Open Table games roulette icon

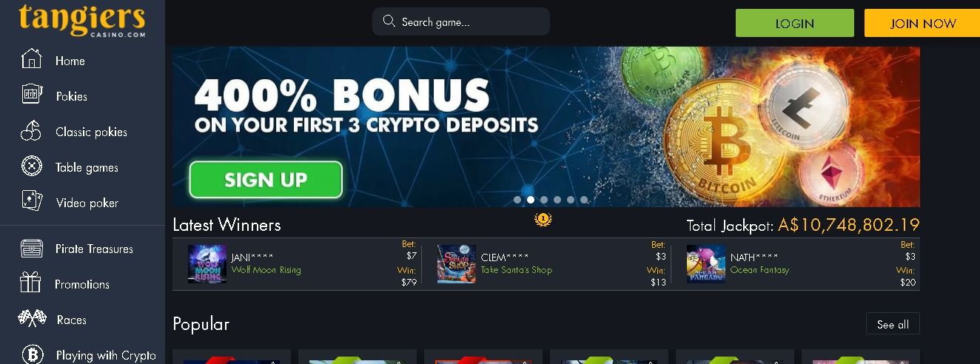coord(32,166)
